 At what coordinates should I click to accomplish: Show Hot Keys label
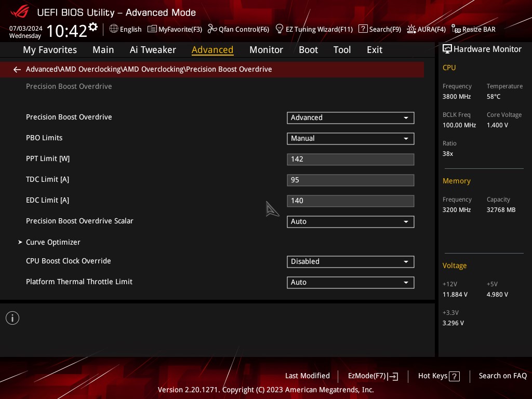[433, 376]
